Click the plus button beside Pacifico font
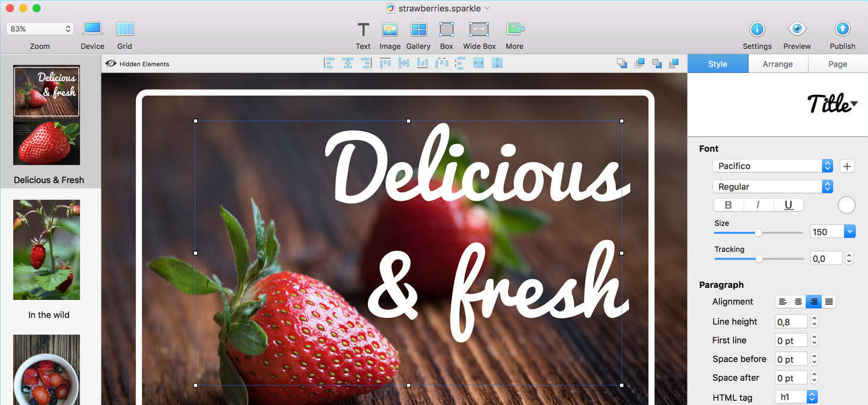 click(847, 166)
